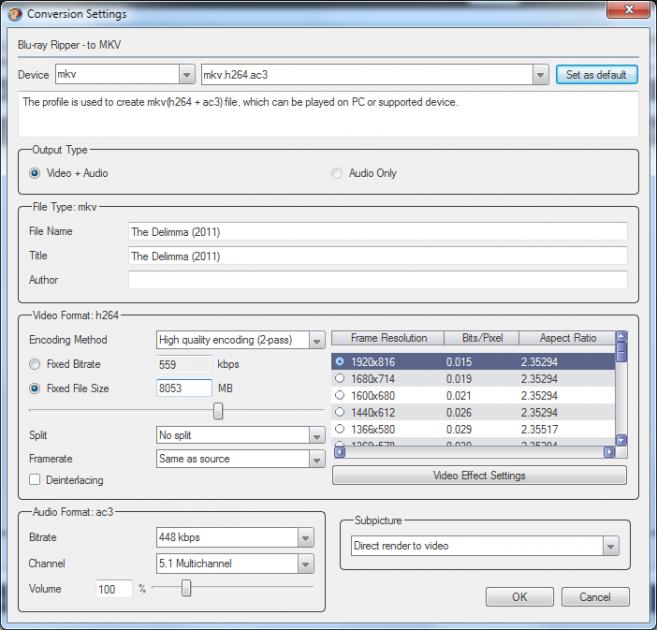
Task: Click the app icon in the title bar
Action: [x=14, y=14]
